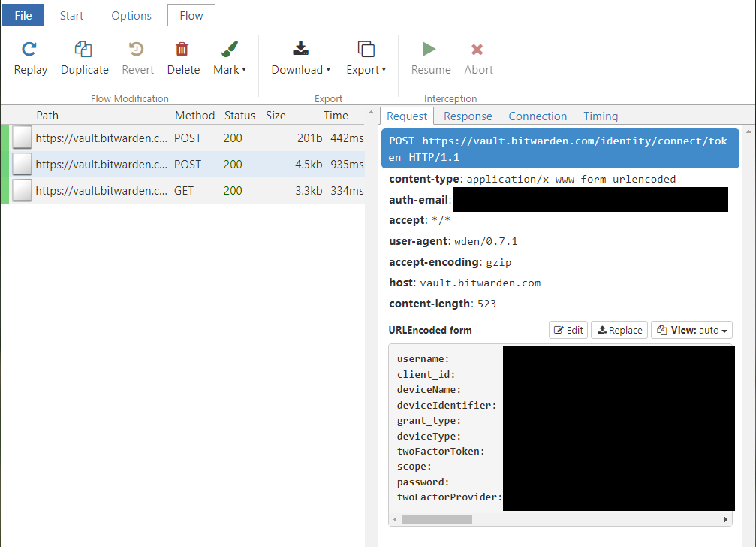Screen dimensions: 756x547
Task: Click the detail pane scroll-up arrow
Action: point(748,131)
